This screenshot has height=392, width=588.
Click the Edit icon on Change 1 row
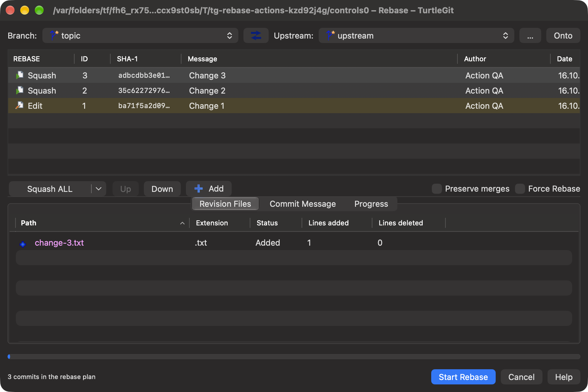pos(20,105)
